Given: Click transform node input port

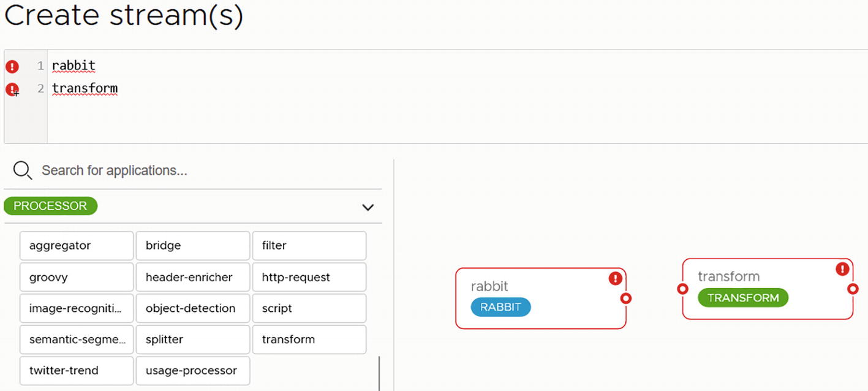Looking at the screenshot, I should [682, 289].
